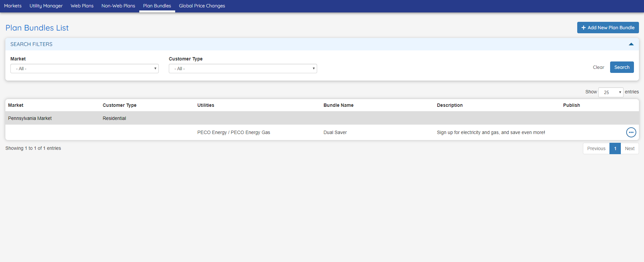
Task: Select the Plan Bundles tab
Action: click(x=157, y=6)
